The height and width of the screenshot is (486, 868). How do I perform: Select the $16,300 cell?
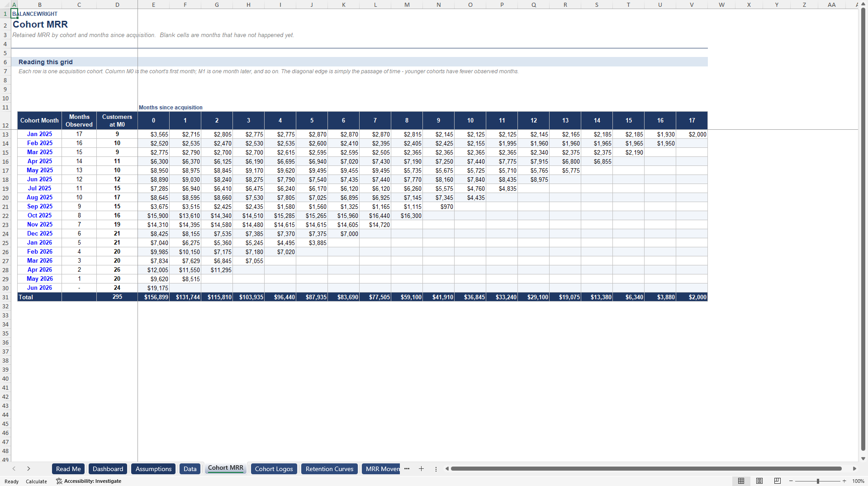coord(407,216)
